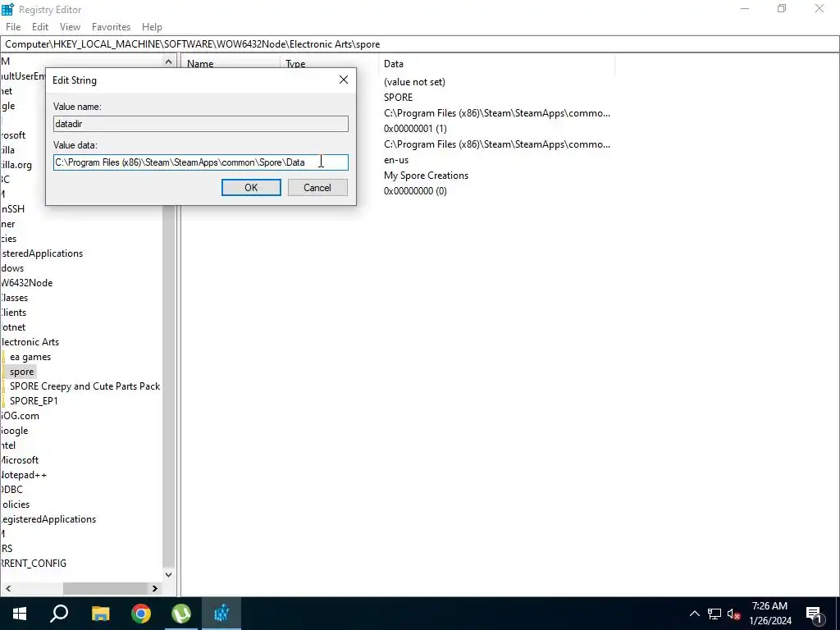Image resolution: width=840 pixels, height=630 pixels.
Task: Select the WOW6432Node tree item
Action: pyautogui.click(x=26, y=283)
